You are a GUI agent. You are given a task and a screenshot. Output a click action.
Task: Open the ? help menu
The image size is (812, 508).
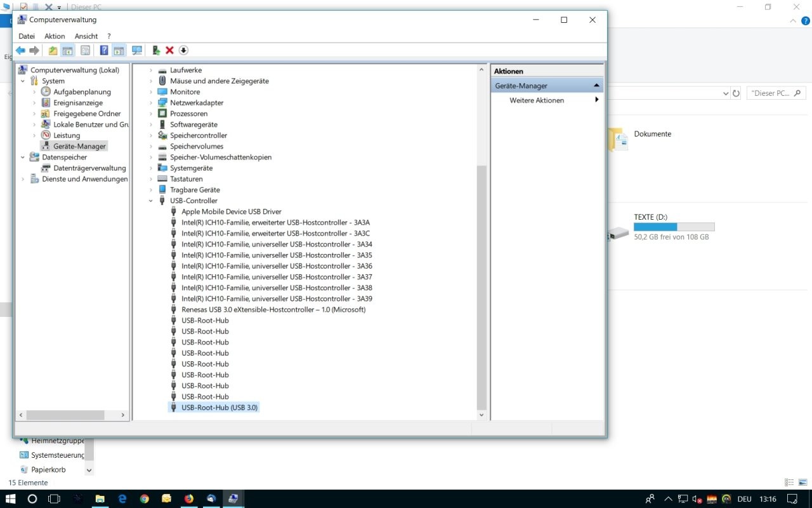pos(108,36)
